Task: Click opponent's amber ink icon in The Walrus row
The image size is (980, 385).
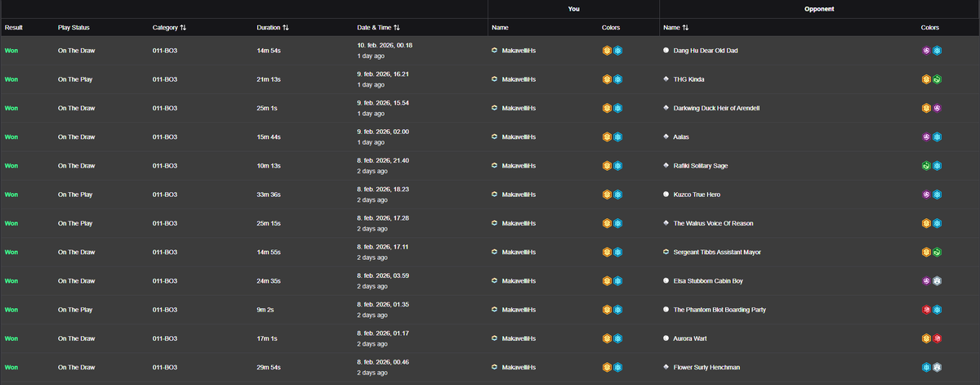Action: click(927, 223)
